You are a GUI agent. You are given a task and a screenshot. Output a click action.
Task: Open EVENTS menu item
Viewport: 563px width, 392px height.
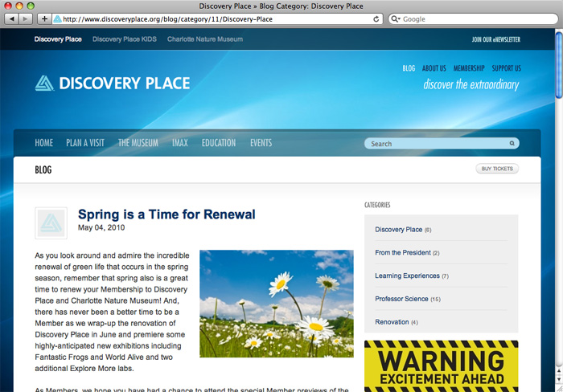(261, 143)
